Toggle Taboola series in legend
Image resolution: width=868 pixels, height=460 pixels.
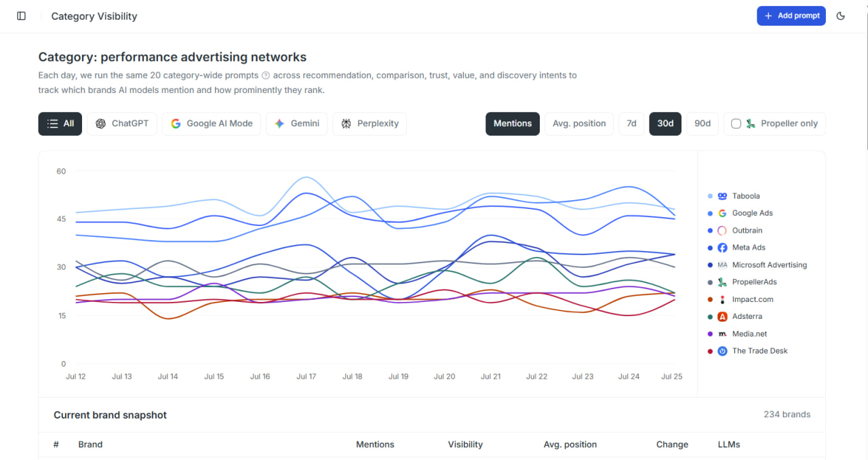pos(734,196)
